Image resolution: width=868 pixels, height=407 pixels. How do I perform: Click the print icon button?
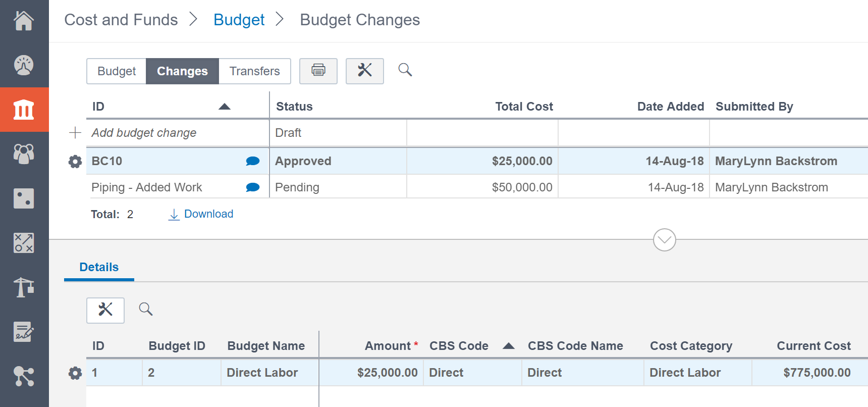click(x=318, y=71)
